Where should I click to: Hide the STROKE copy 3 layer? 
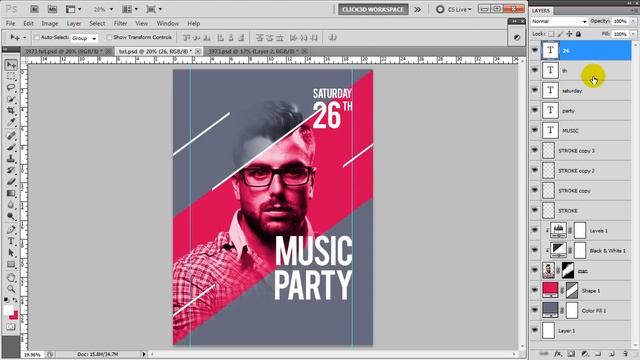coord(535,150)
